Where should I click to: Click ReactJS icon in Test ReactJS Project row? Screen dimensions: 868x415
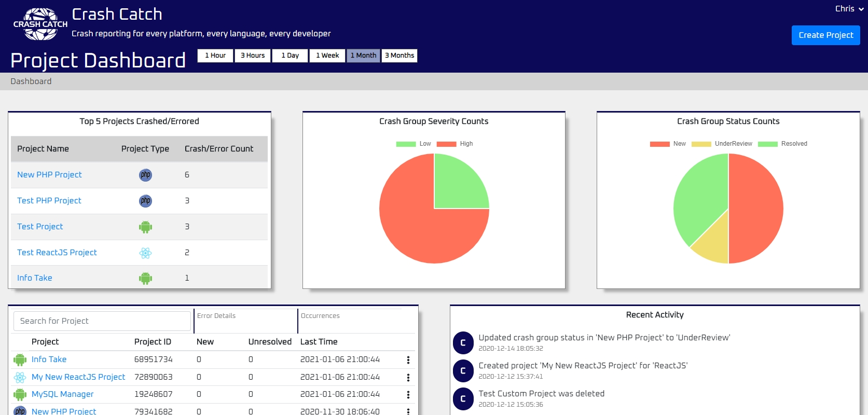(x=145, y=253)
